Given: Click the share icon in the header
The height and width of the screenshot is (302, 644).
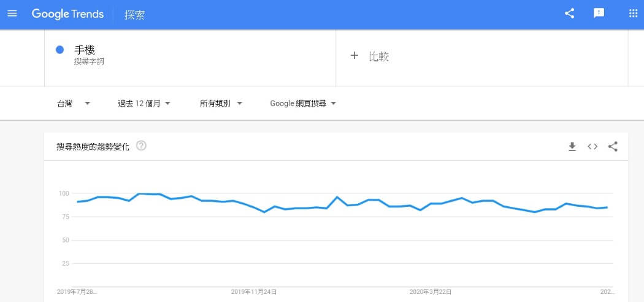Looking at the screenshot, I should pos(570,14).
